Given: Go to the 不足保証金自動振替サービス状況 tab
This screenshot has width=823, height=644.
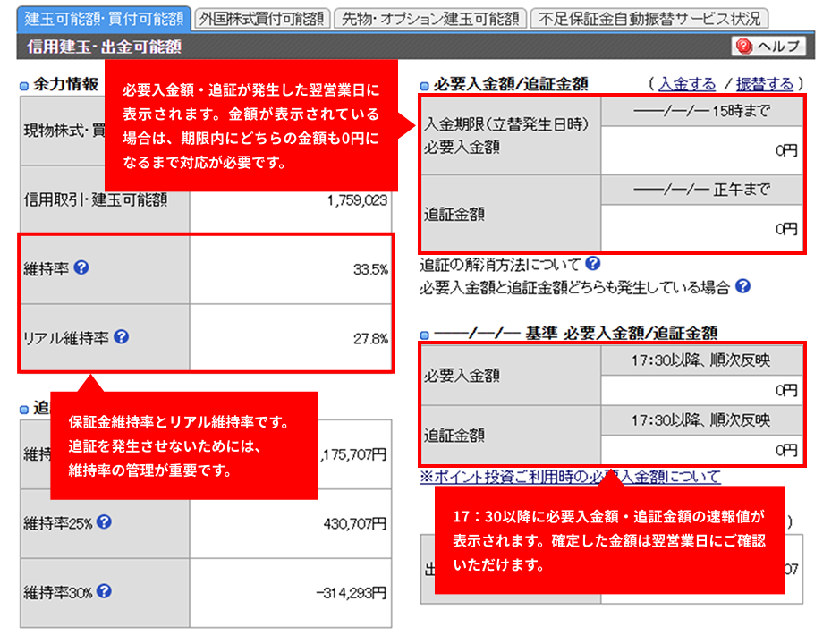Looking at the screenshot, I should (649, 19).
